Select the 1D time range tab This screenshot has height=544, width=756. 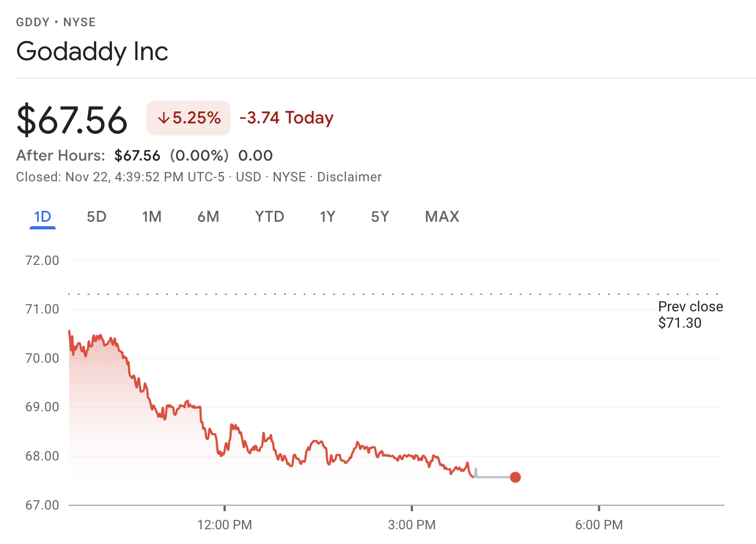(43, 217)
